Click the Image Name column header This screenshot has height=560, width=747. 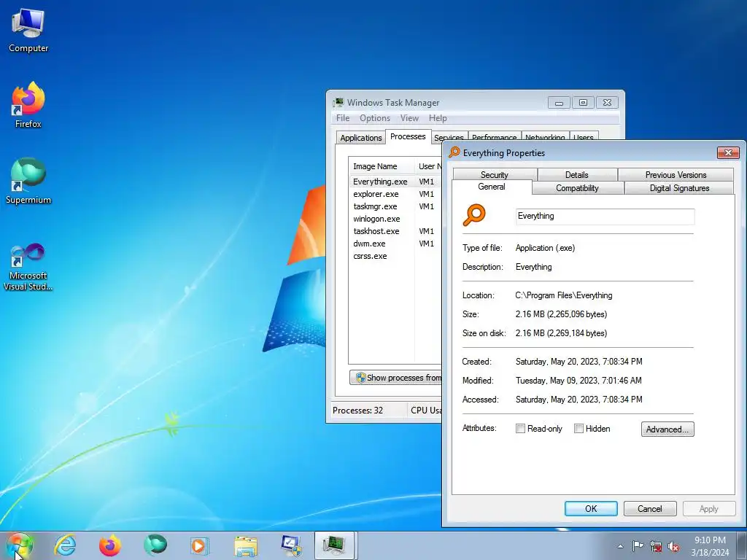[x=381, y=166]
